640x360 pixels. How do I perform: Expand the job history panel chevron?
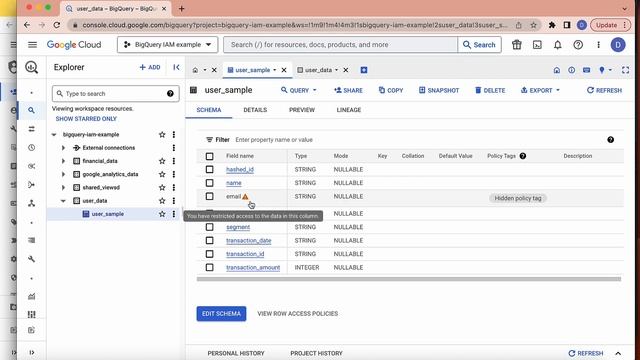point(618,353)
